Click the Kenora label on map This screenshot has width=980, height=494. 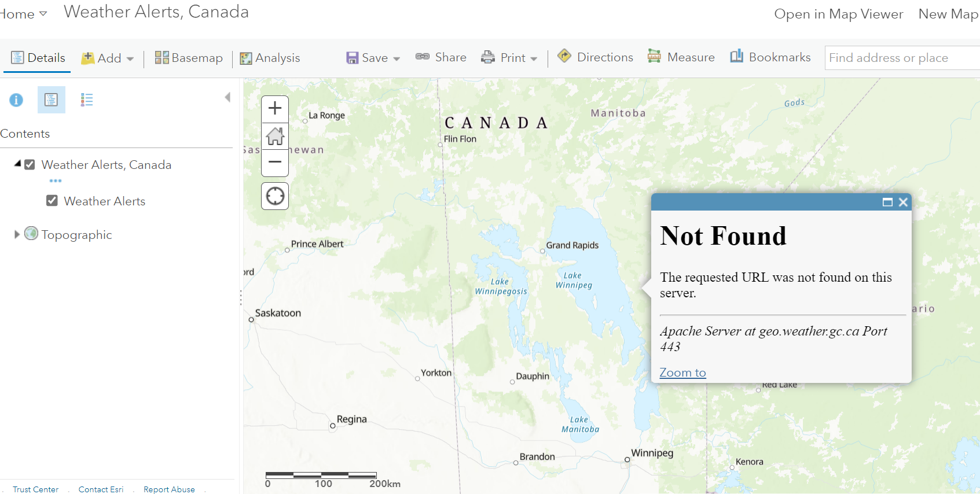[750, 462]
